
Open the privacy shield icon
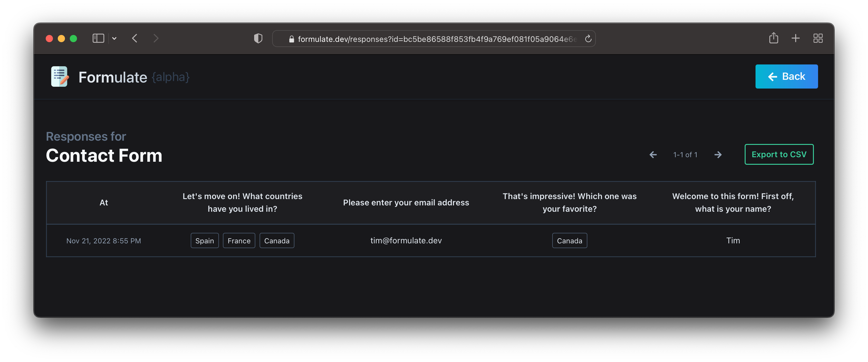[x=258, y=39]
